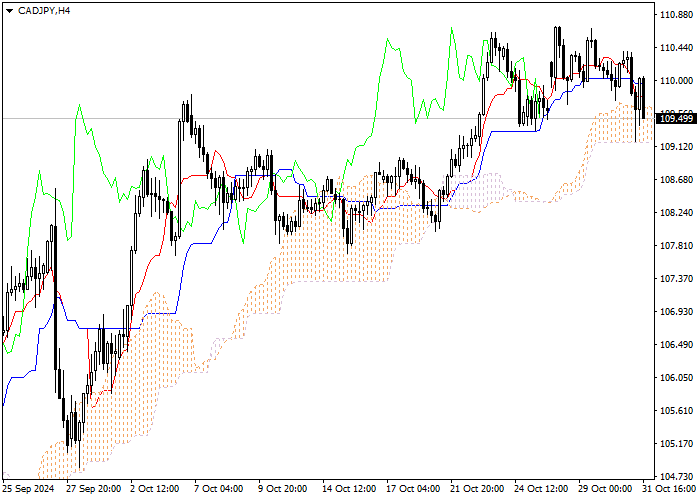Click the 107.810 price axis label
The height and width of the screenshot is (500, 700).
(x=676, y=246)
